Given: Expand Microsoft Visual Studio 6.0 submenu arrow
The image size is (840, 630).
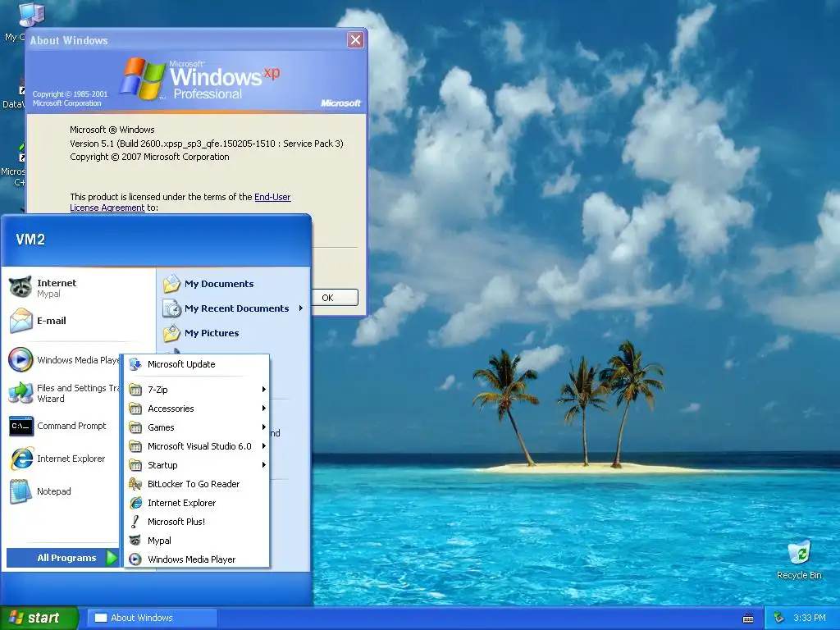Looking at the screenshot, I should coord(263,445).
